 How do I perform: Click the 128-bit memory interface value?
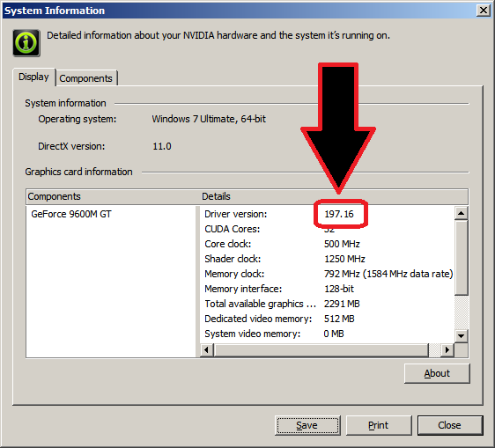[339, 289]
